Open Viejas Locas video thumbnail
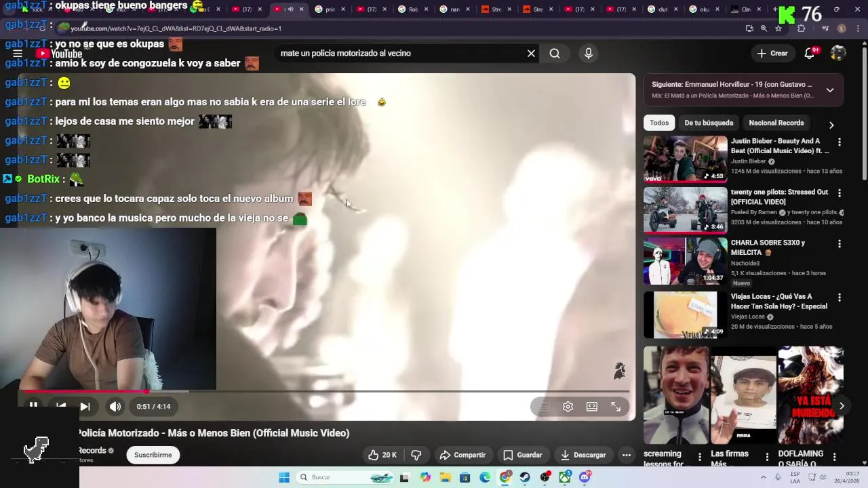This screenshot has height=488, width=868. [x=685, y=314]
